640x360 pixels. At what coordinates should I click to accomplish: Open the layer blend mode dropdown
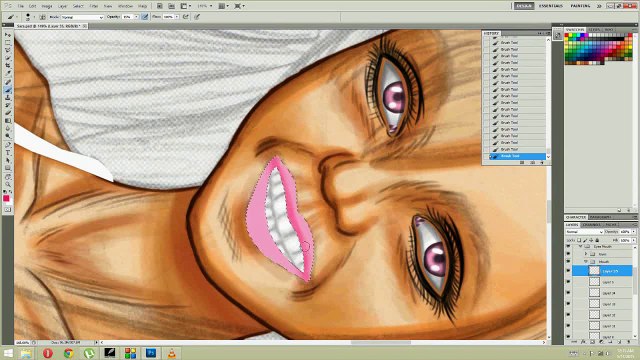[x=584, y=232]
